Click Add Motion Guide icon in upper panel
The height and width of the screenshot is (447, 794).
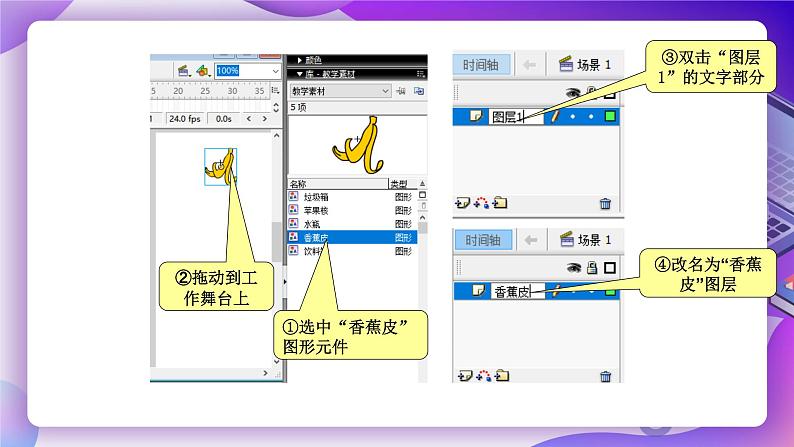click(x=481, y=203)
